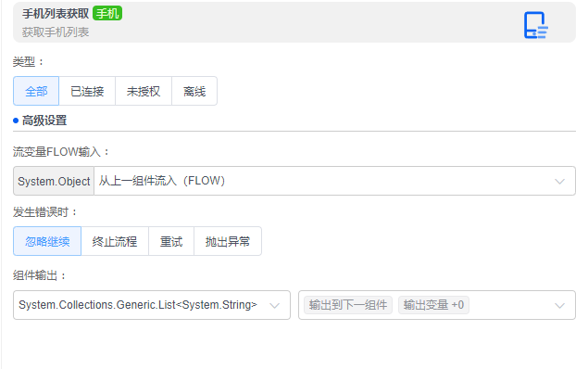Open the System.Collections.Generic.List output type dropdown
Screen dimensions: 588x369
152,305
